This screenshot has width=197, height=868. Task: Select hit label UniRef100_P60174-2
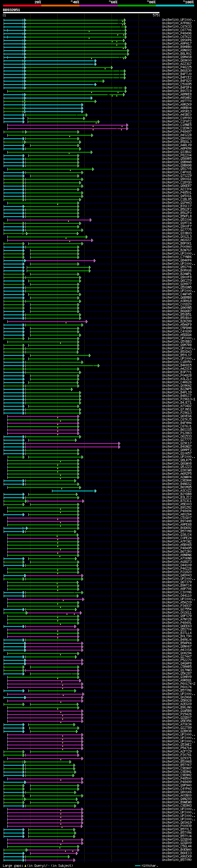point(179,684)
